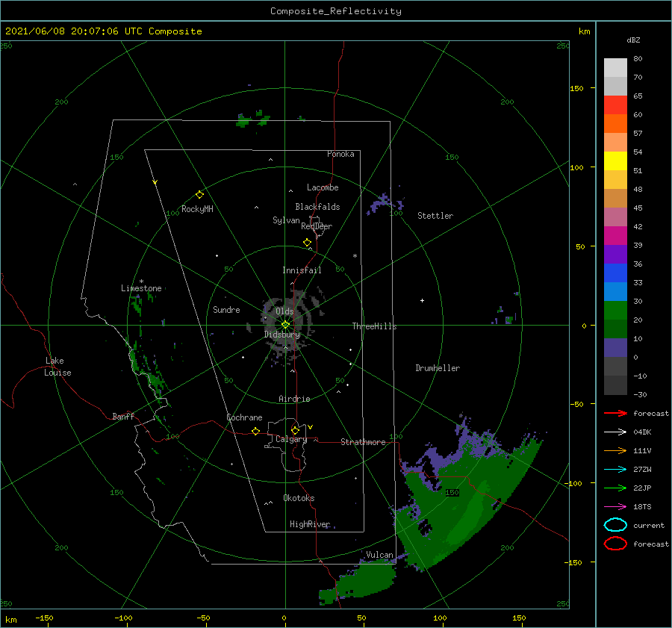Click the red forecast arrow legend icon
Viewport: 672px width, 628px height.
coord(615,413)
